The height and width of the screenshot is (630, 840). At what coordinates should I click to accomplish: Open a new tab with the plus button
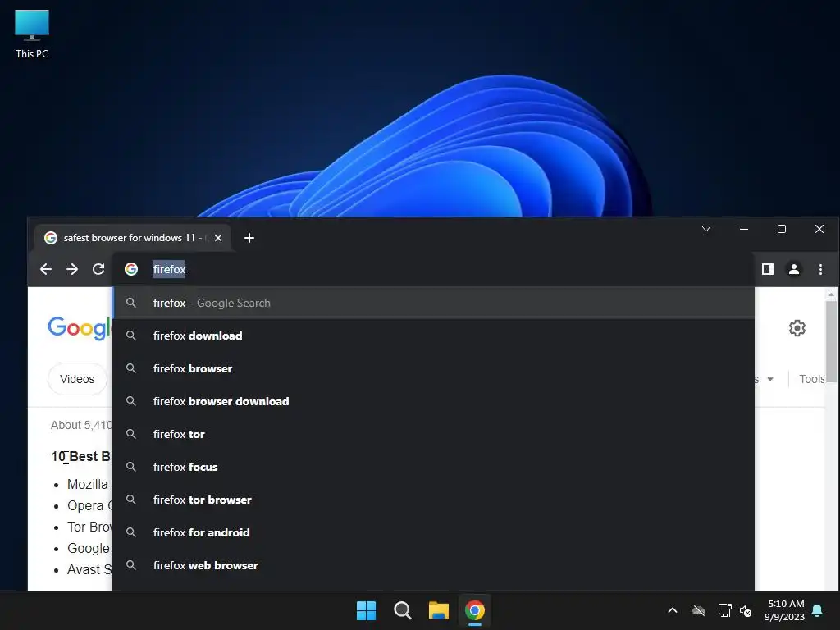pos(249,238)
